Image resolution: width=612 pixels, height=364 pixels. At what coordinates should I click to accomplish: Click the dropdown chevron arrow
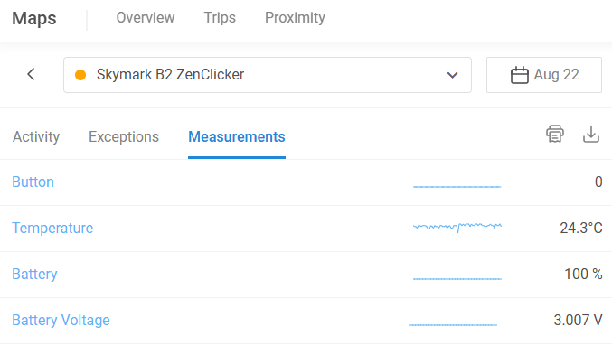coord(452,75)
